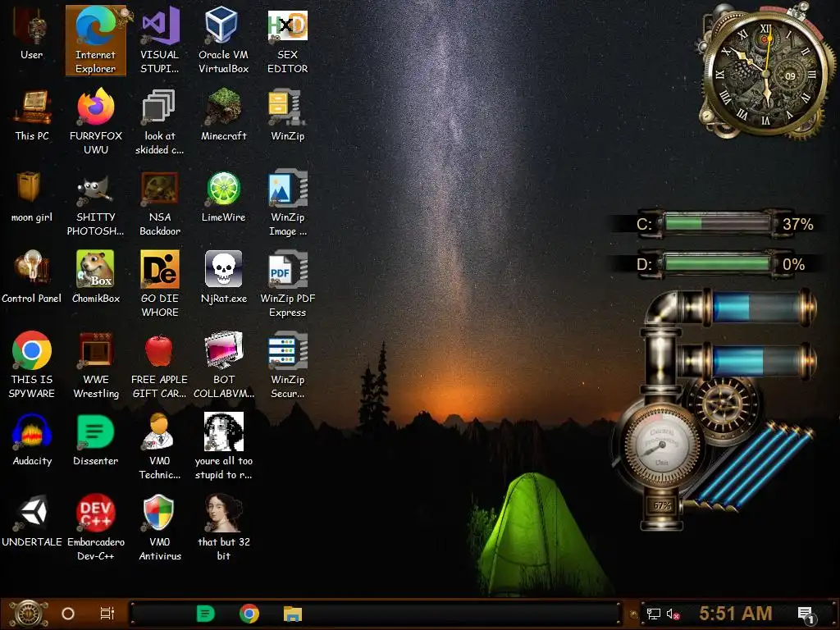Launch UNDERTALE Unity icon
840x630 pixels.
coord(32,521)
